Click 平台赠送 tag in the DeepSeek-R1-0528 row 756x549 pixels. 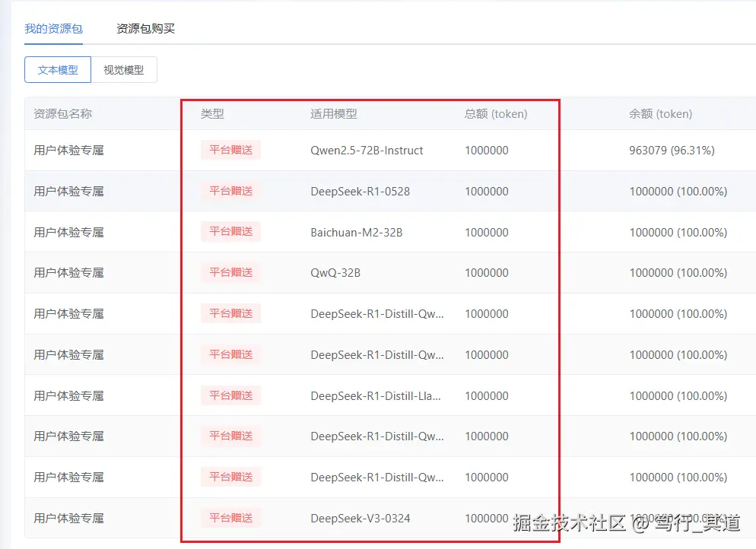[x=231, y=191]
